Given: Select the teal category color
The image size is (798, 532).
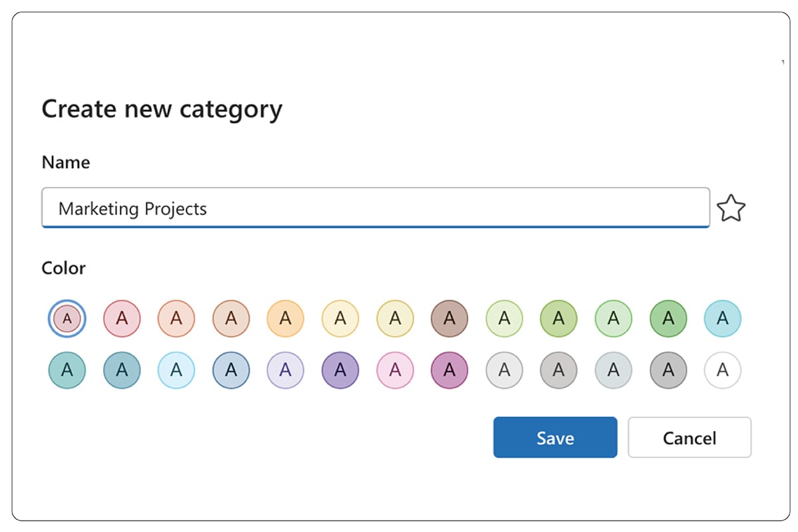Looking at the screenshot, I should pos(66,370).
